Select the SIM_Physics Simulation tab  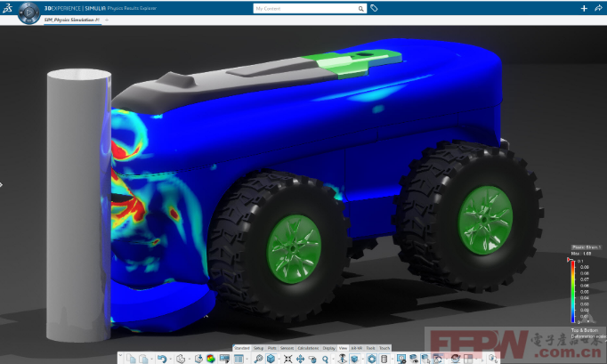point(72,20)
